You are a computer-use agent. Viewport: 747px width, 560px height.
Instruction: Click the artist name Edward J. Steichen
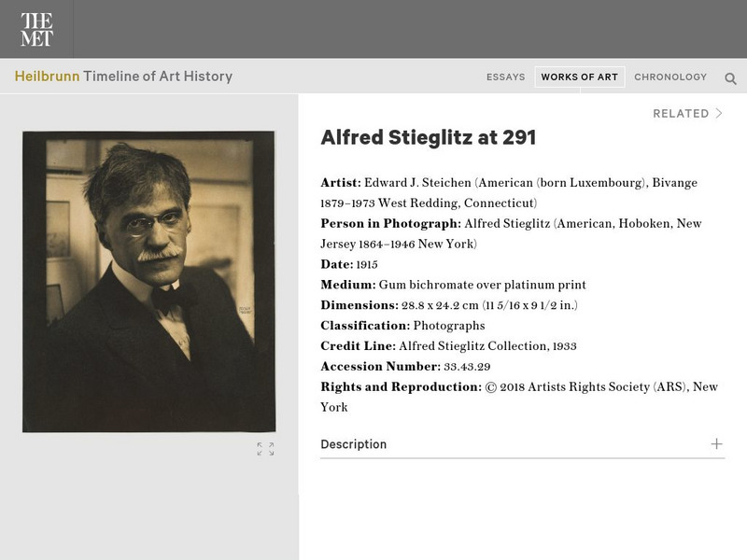pyautogui.click(x=415, y=183)
